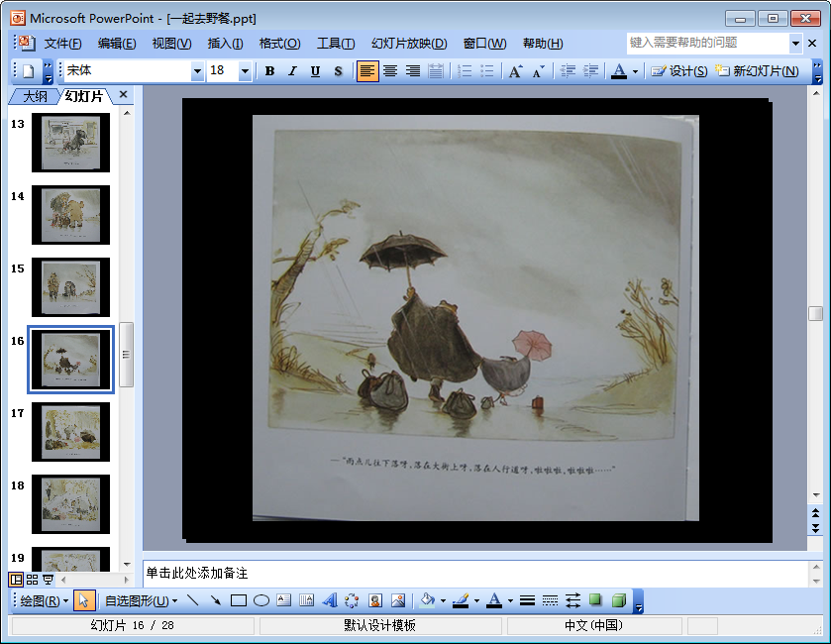
Task: Close the slide thumbnail pane
Action: (x=123, y=94)
